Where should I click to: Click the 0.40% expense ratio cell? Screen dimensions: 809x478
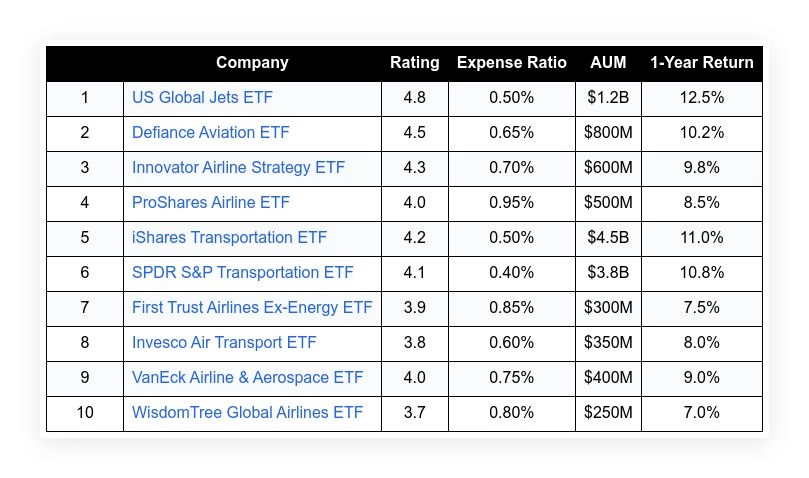click(x=511, y=273)
